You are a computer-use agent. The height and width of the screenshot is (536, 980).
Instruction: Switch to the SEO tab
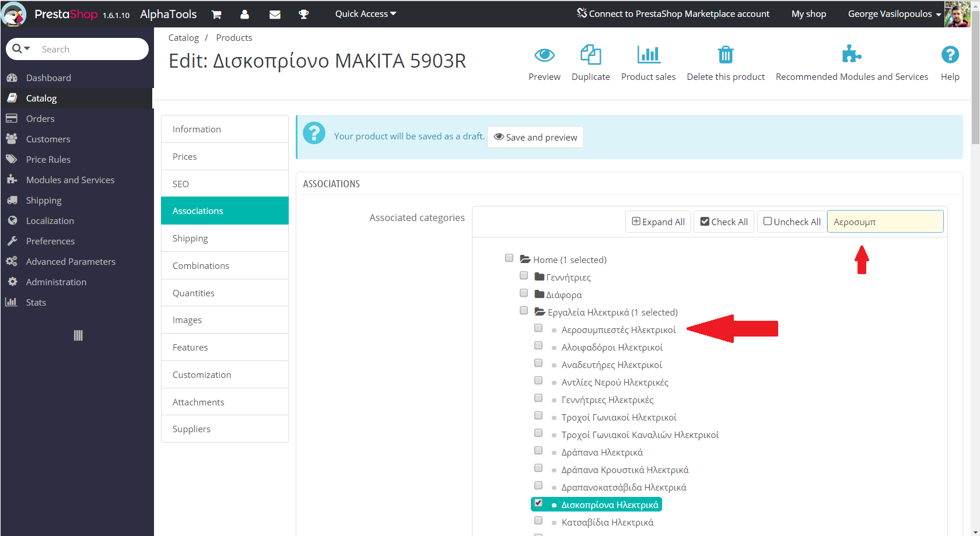pyautogui.click(x=225, y=184)
